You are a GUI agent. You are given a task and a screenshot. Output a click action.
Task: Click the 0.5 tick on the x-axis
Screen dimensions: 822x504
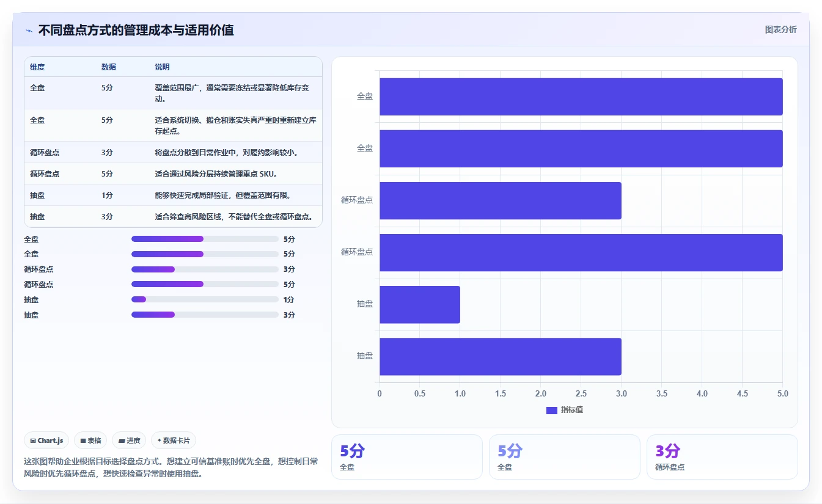point(420,394)
